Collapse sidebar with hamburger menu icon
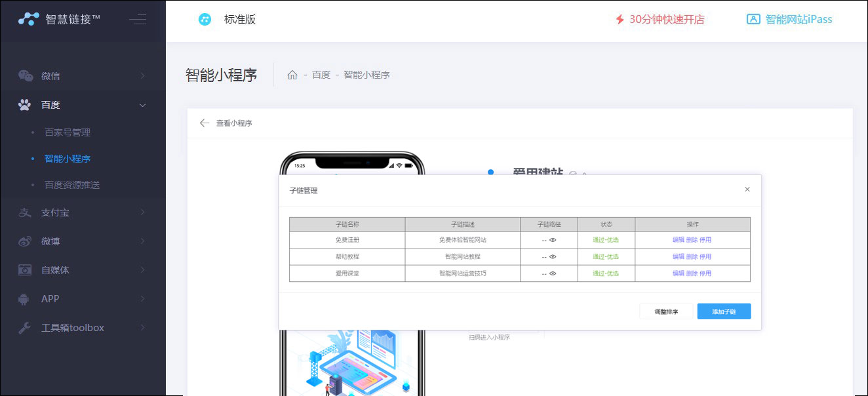 click(138, 20)
